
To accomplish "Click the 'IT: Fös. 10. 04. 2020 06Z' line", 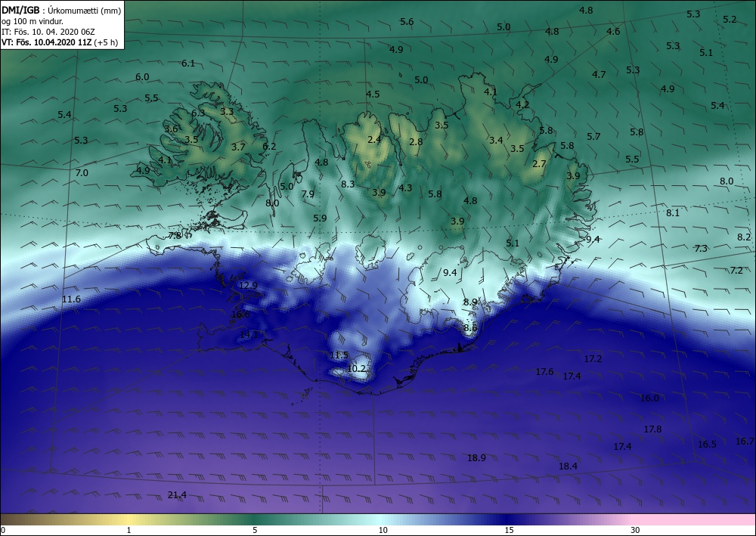I will tap(48, 32).
